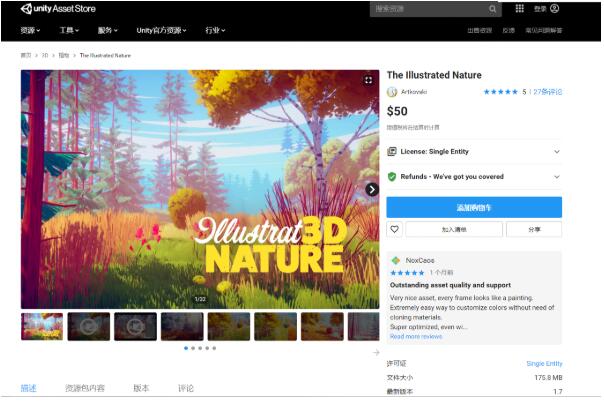Click the blue add to cart button

point(474,207)
